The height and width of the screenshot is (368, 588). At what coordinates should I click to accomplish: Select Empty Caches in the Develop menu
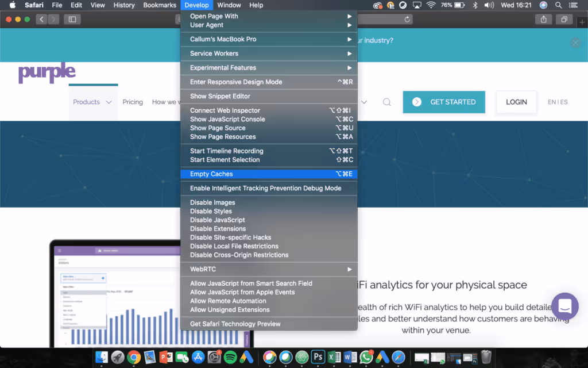[269, 174]
